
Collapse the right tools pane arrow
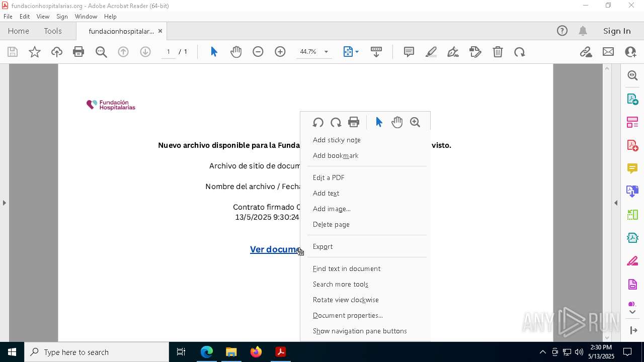(x=616, y=203)
